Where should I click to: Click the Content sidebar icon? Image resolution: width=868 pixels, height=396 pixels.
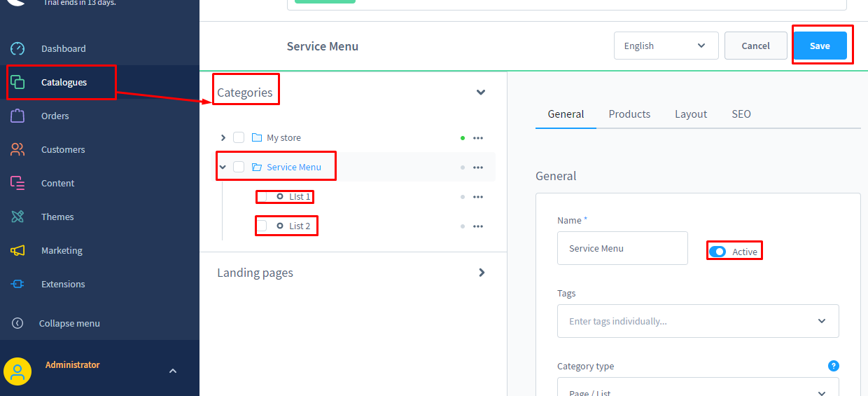point(17,183)
